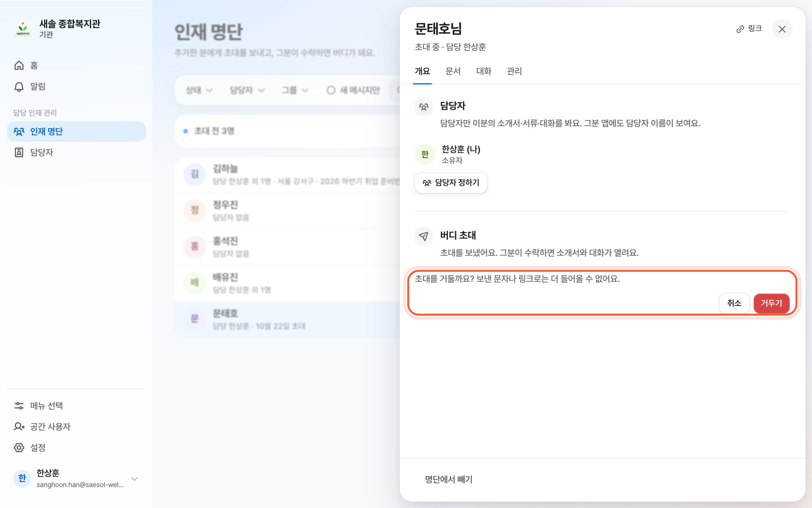Click the 담당자 정하기 button
Viewport: 812px width, 508px height.
[x=451, y=183]
